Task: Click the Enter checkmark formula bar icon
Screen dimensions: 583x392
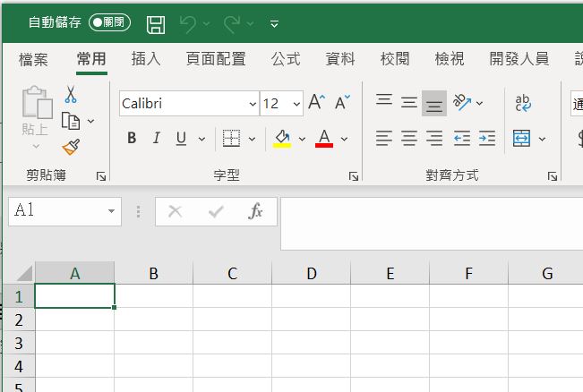Action: [216, 211]
